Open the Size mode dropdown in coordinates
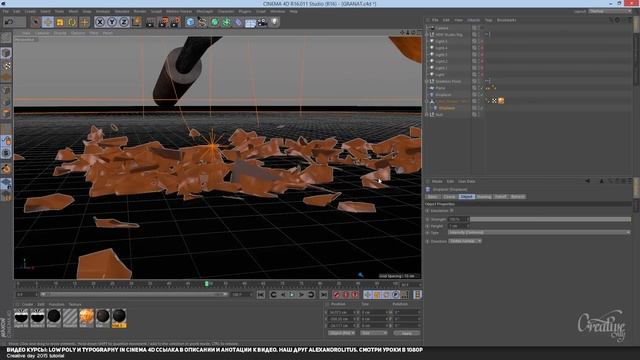The height and width of the screenshot is (360, 640). click(x=373, y=333)
